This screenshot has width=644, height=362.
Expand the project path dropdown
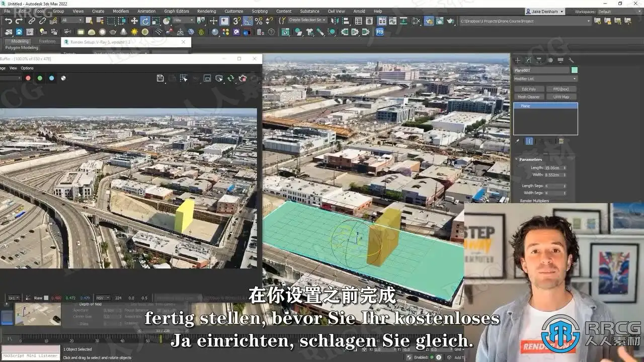pyautogui.click(x=589, y=21)
